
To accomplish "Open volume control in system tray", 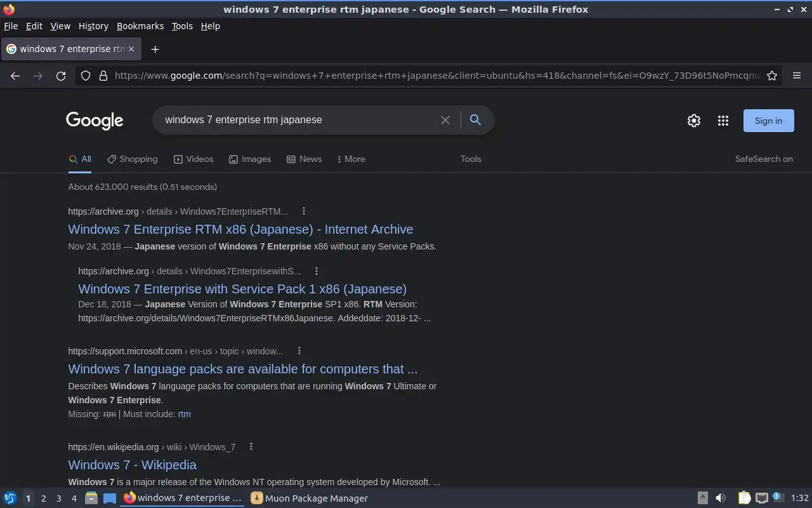I will point(721,498).
